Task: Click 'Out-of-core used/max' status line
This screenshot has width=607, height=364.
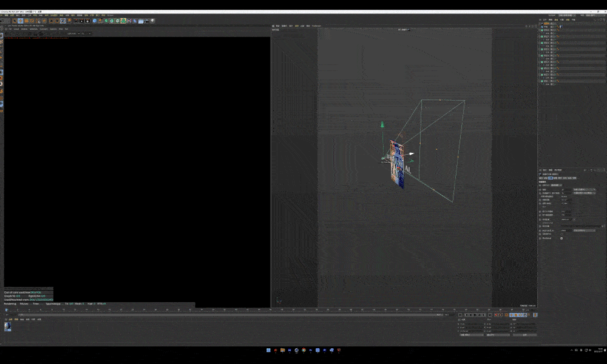Action: click(22, 292)
